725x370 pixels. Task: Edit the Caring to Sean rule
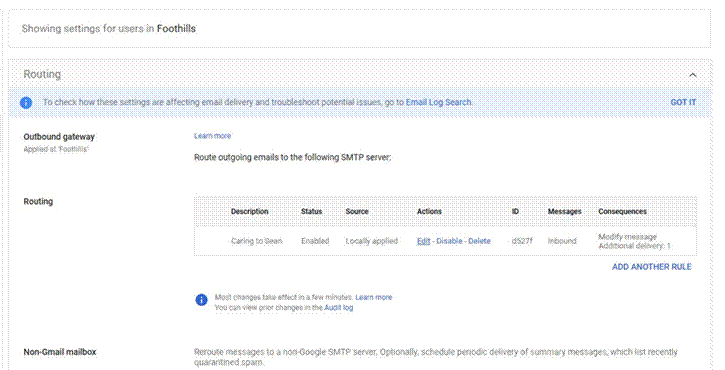[x=423, y=241]
